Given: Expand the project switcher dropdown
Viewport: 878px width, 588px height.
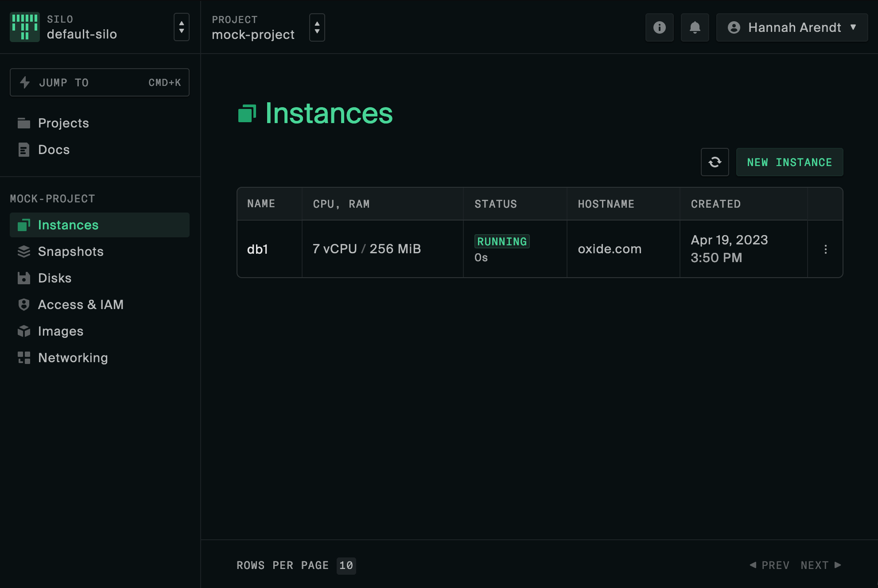Looking at the screenshot, I should (315, 27).
